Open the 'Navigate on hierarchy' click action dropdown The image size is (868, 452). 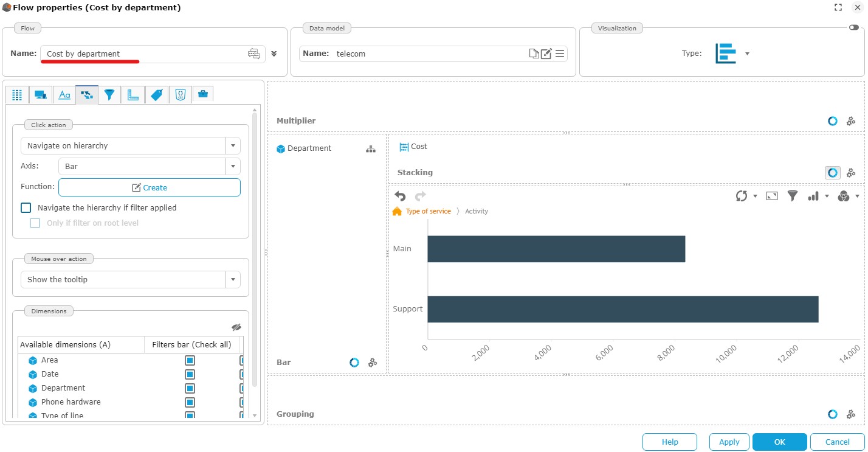point(233,146)
